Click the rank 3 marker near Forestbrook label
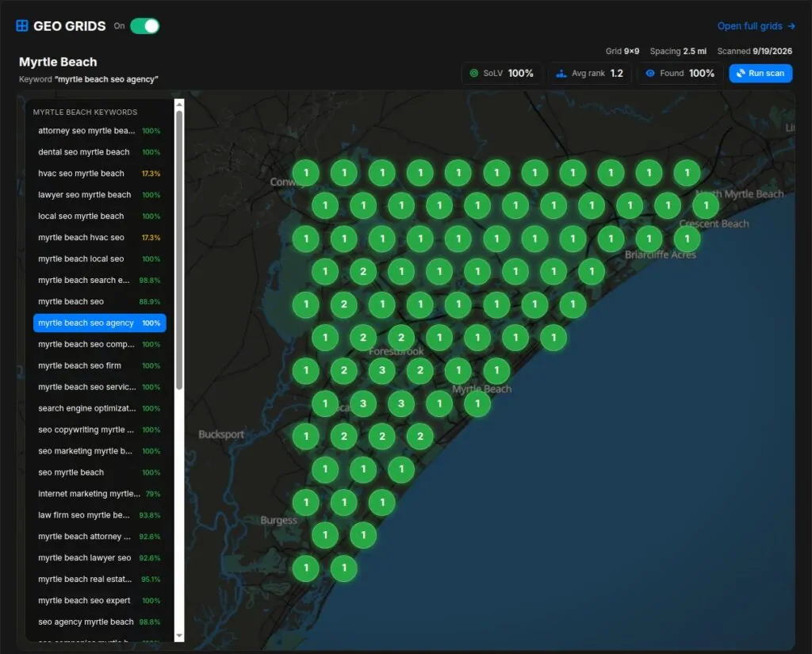812x654 pixels. (382, 370)
